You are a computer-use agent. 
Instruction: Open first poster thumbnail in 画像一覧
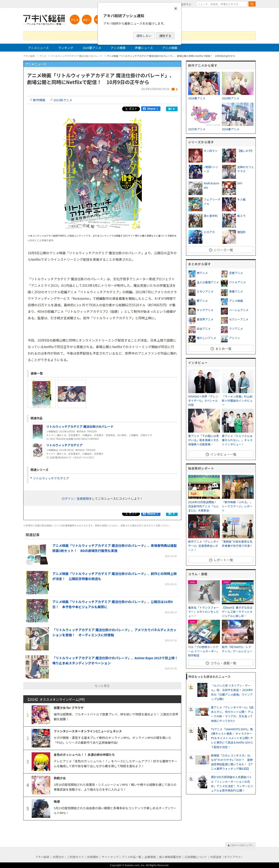[41, 394]
